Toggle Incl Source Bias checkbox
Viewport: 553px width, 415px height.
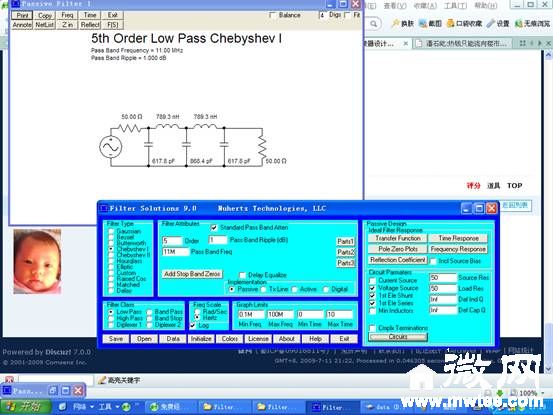point(433,261)
